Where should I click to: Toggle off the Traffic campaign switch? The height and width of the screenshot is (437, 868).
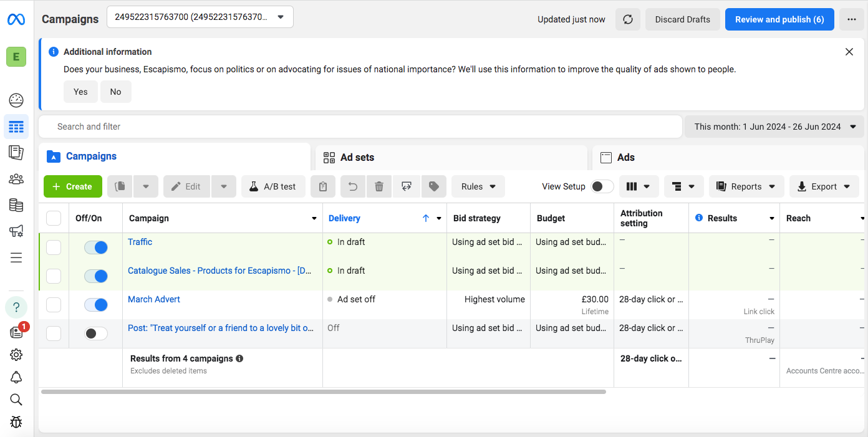[96, 247]
